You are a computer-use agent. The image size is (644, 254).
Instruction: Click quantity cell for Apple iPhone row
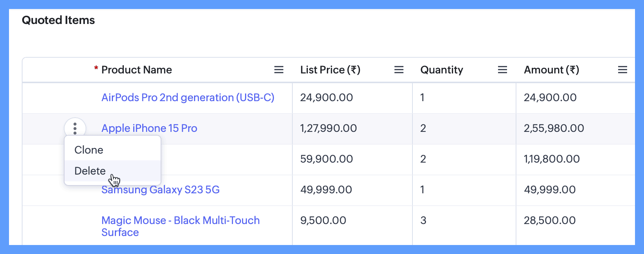pos(423,128)
